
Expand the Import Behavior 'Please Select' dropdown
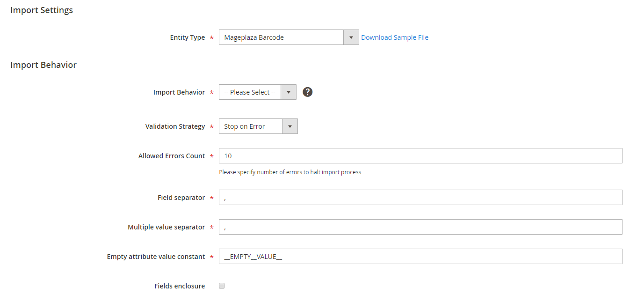tap(257, 92)
